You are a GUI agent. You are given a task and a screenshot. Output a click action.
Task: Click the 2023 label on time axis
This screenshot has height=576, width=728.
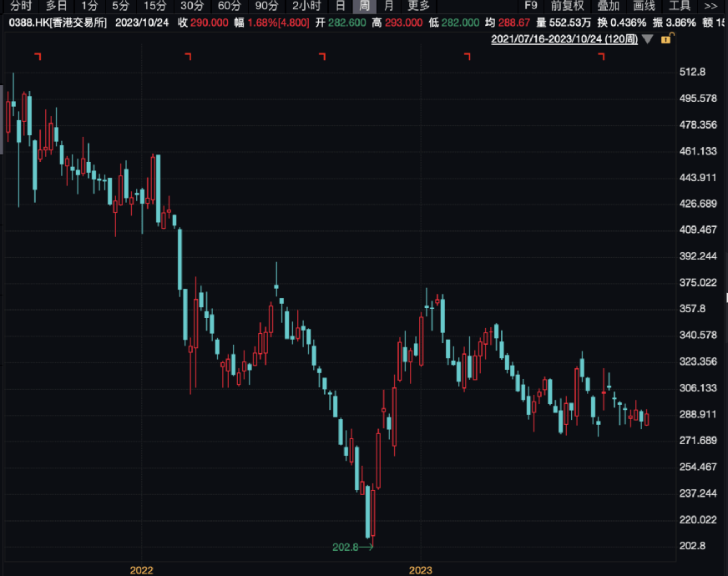[420, 569]
